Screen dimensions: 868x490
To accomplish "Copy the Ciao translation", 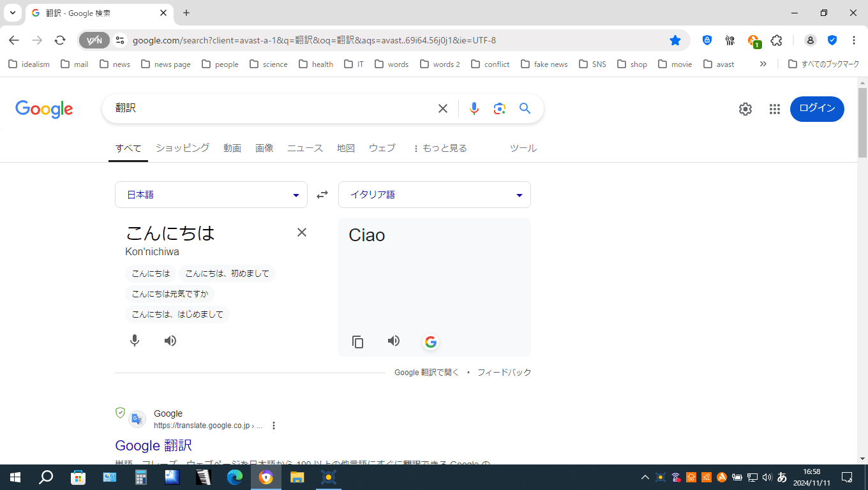I will 358,342.
